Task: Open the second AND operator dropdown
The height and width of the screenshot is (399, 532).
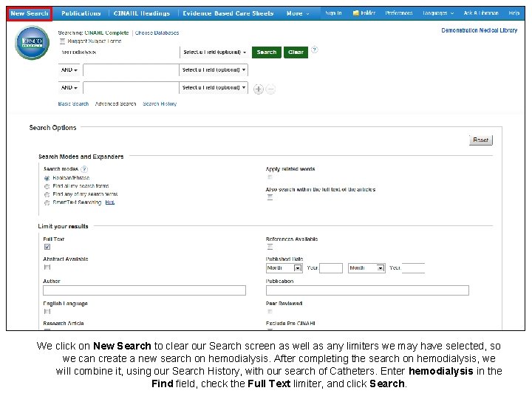Action: click(x=69, y=87)
